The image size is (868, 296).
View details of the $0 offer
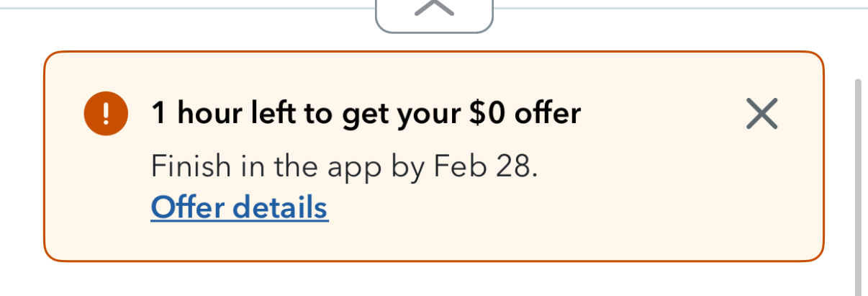pyautogui.click(x=240, y=207)
